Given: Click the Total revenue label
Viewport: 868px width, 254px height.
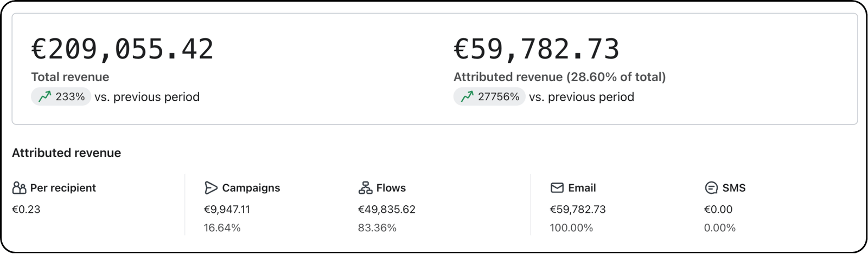Looking at the screenshot, I should (70, 77).
